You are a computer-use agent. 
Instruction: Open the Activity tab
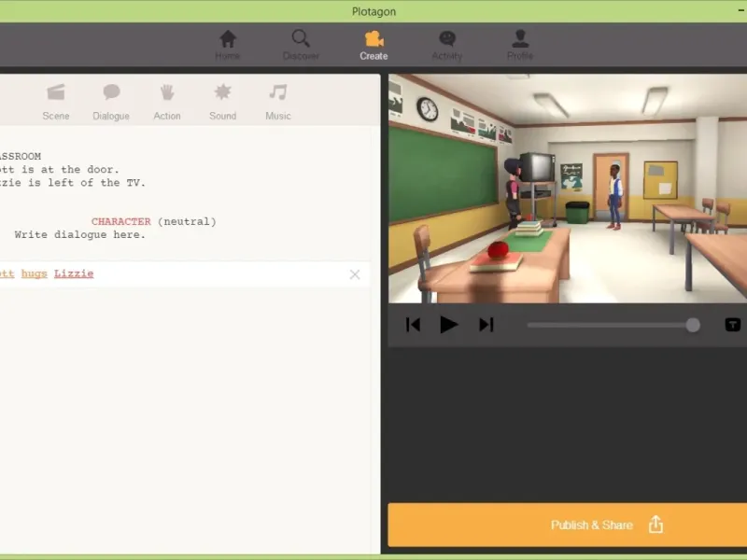click(447, 45)
